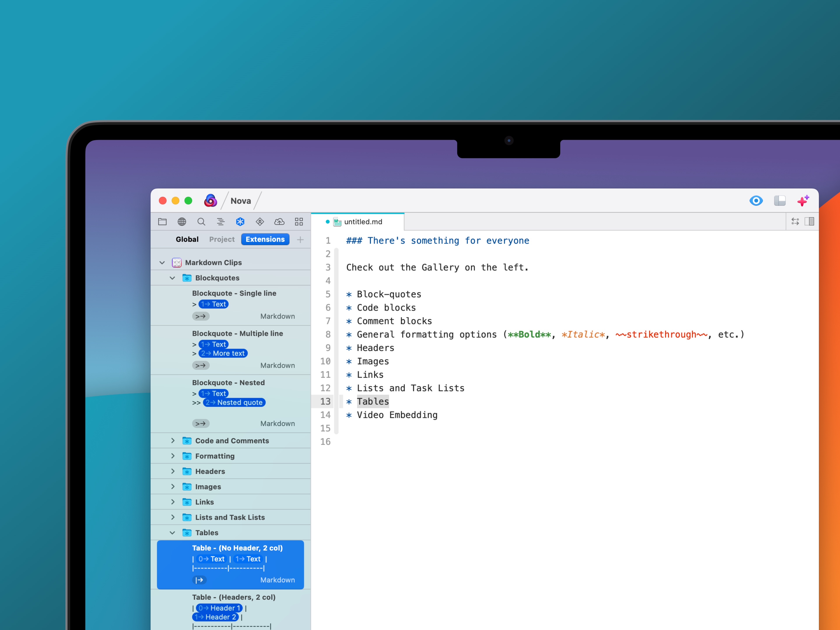Viewport: 840px width, 630px height.
Task: Click the editor swap arrows icon
Action: (795, 221)
